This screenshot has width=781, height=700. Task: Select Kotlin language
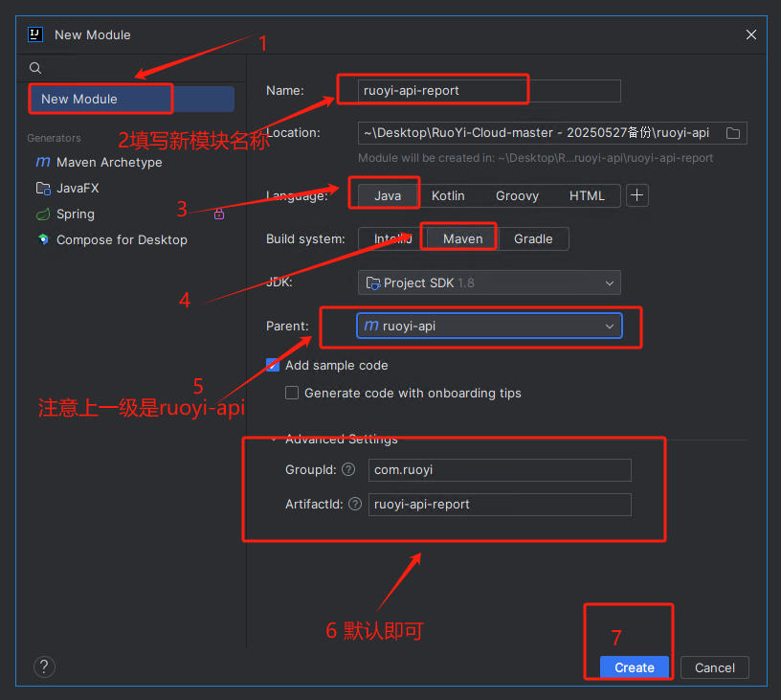tap(448, 195)
